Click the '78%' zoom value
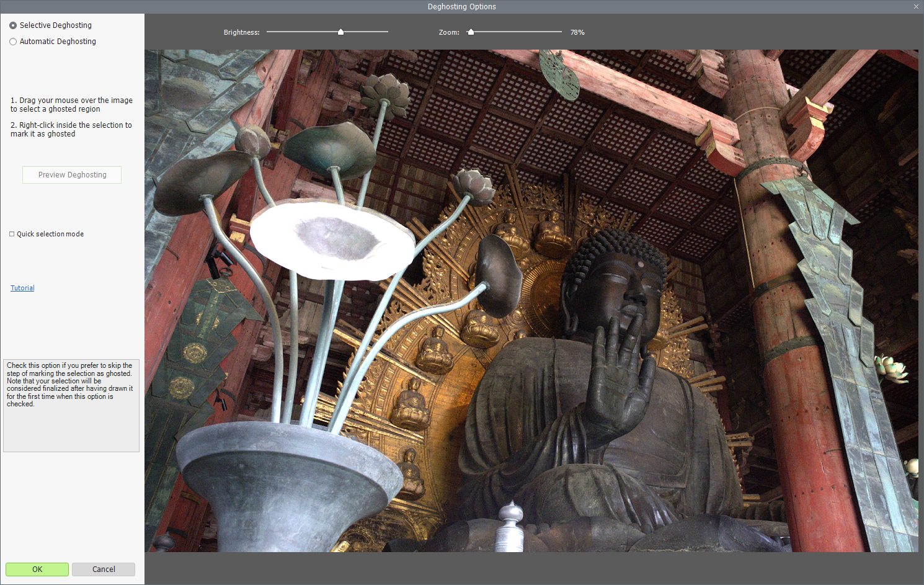The width and height of the screenshot is (924, 585). tap(577, 32)
